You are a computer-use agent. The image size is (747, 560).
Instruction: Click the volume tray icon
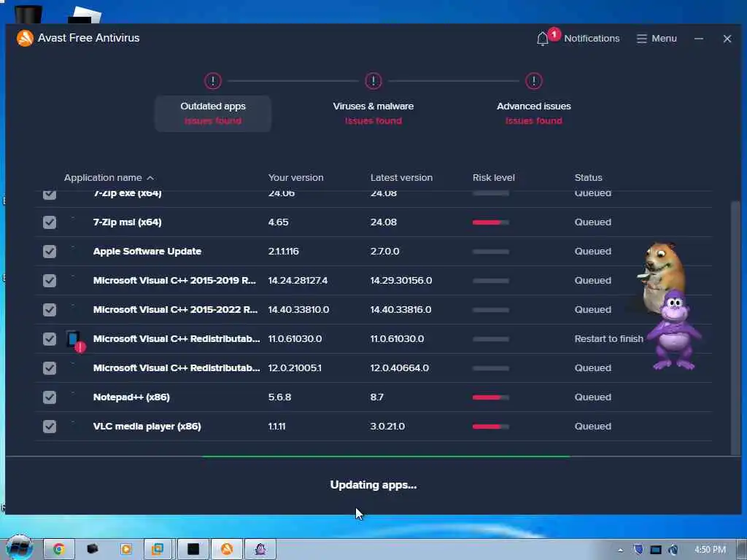coord(673,550)
